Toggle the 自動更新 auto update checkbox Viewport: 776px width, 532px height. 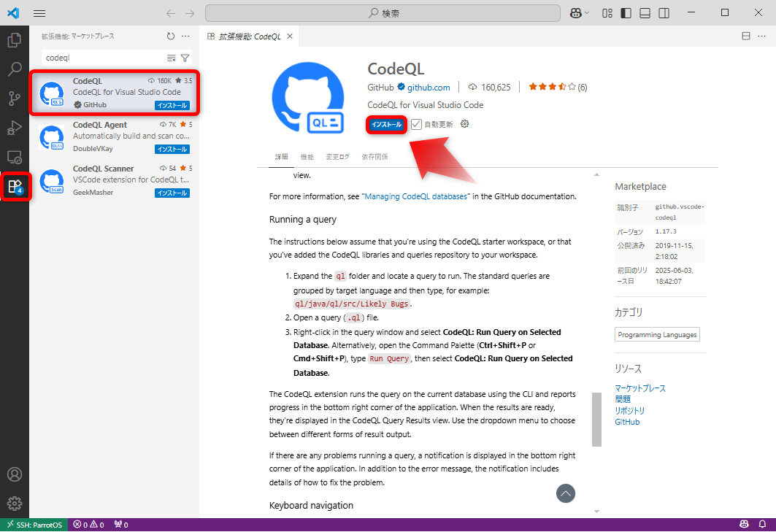click(x=416, y=124)
